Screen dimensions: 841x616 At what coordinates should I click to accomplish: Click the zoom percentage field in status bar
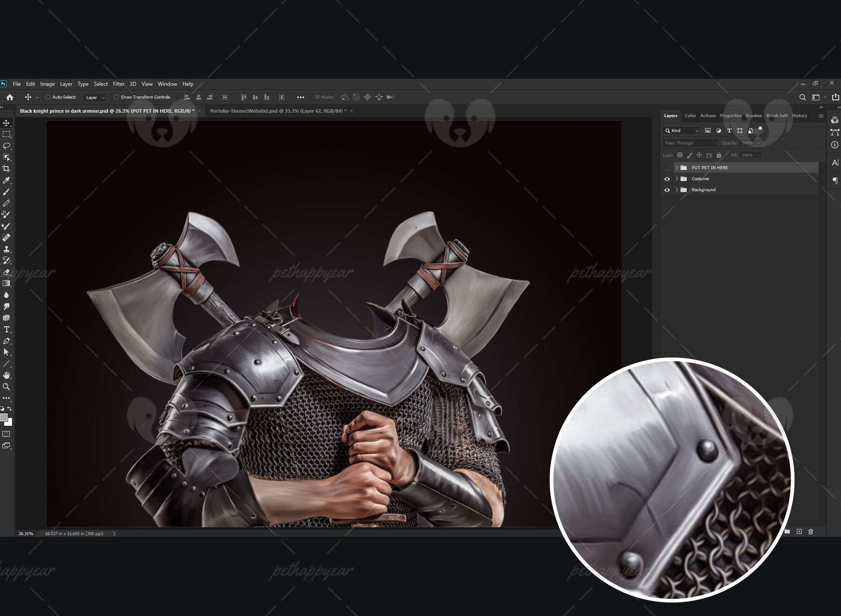25,533
